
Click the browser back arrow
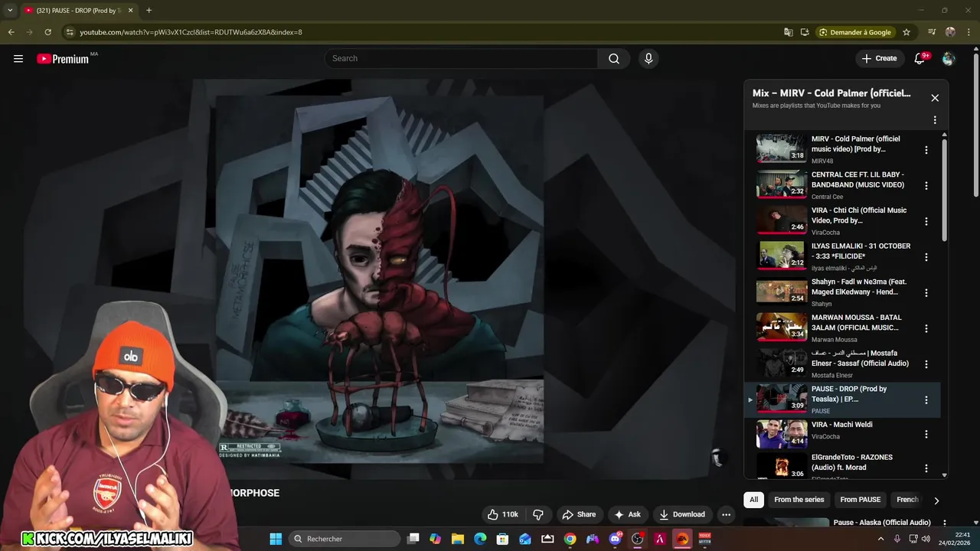click(11, 32)
